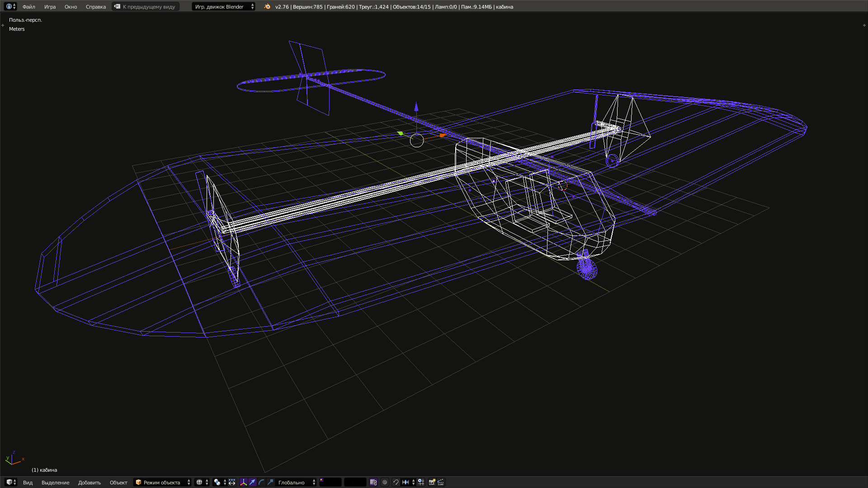Open the viewport shading globe icon
The width and height of the screenshot is (868, 488).
click(x=200, y=482)
